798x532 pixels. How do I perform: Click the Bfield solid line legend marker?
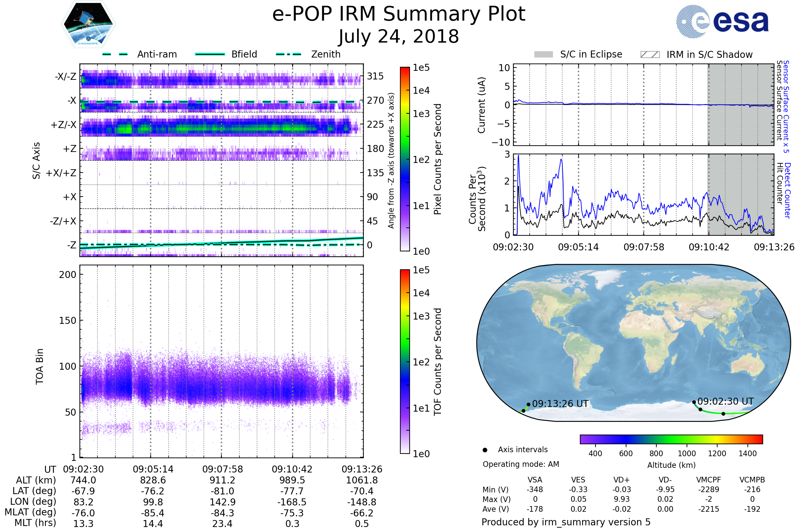pyautogui.click(x=210, y=54)
